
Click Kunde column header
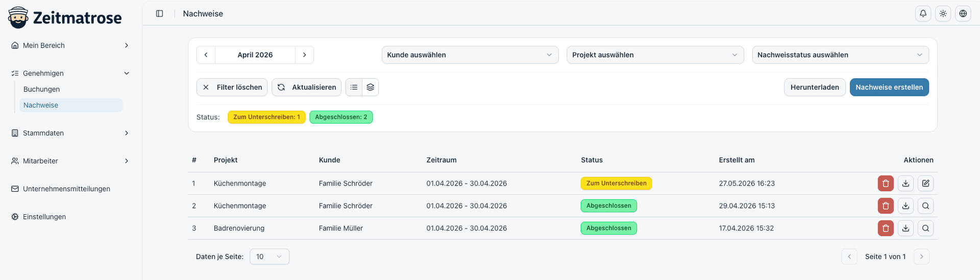coord(329,160)
